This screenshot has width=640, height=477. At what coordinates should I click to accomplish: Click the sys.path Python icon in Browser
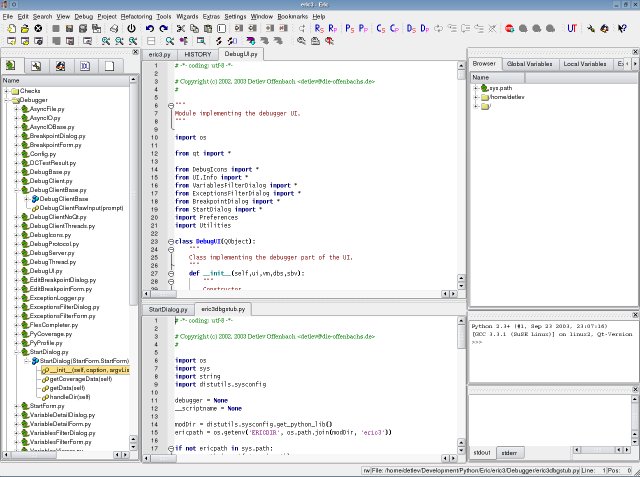click(x=486, y=88)
